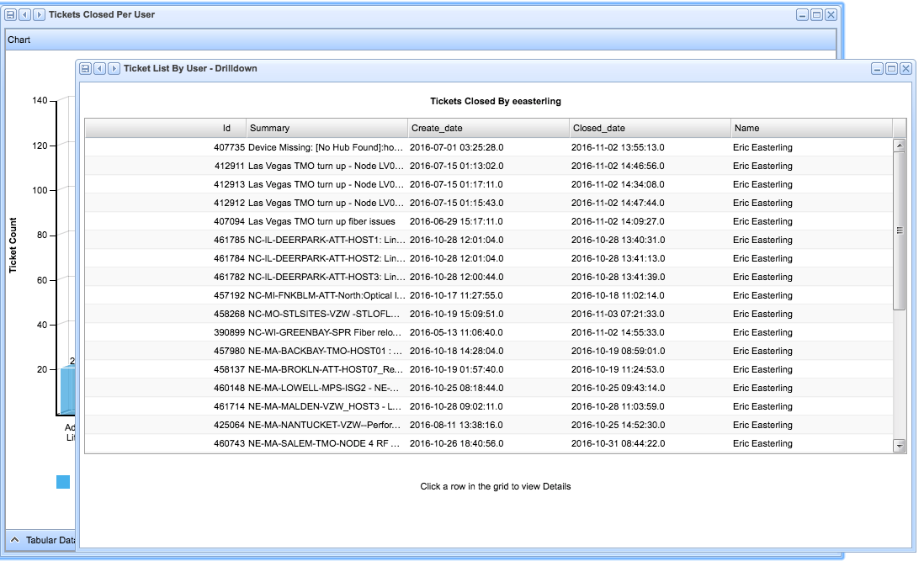This screenshot has width=924, height=577.
Task: Click save icon in Drilldown window titlebar
Action: click(x=85, y=68)
